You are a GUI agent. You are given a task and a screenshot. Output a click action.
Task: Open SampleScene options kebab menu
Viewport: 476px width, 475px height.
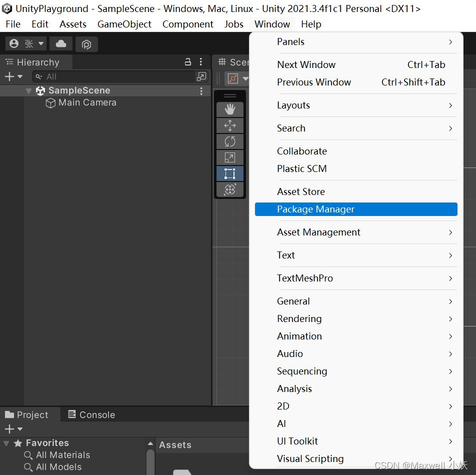(201, 91)
